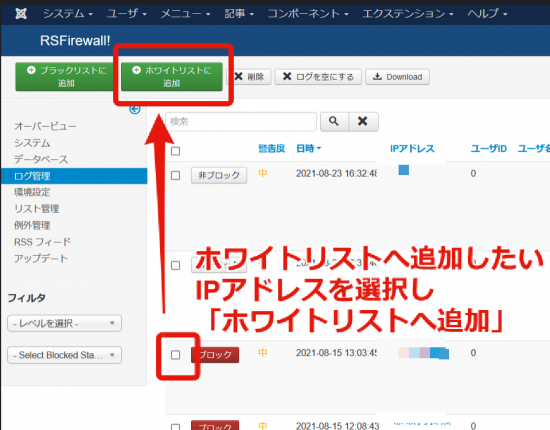Click the 検索 search input field

[x=241, y=121]
